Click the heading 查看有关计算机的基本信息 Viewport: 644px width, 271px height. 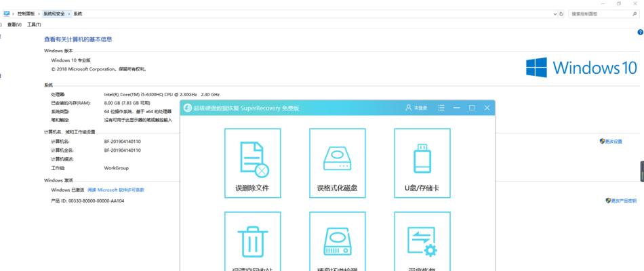tap(78, 39)
